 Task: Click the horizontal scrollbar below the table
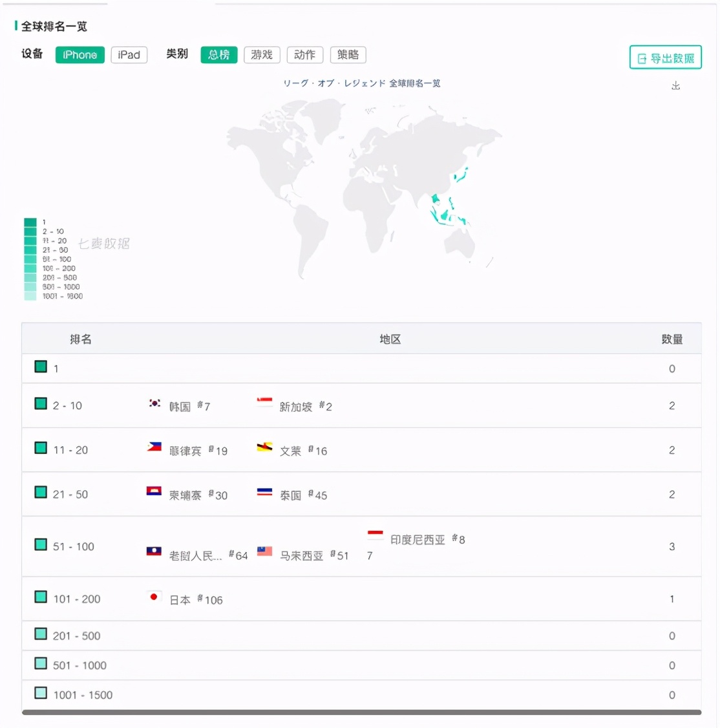pos(362,712)
